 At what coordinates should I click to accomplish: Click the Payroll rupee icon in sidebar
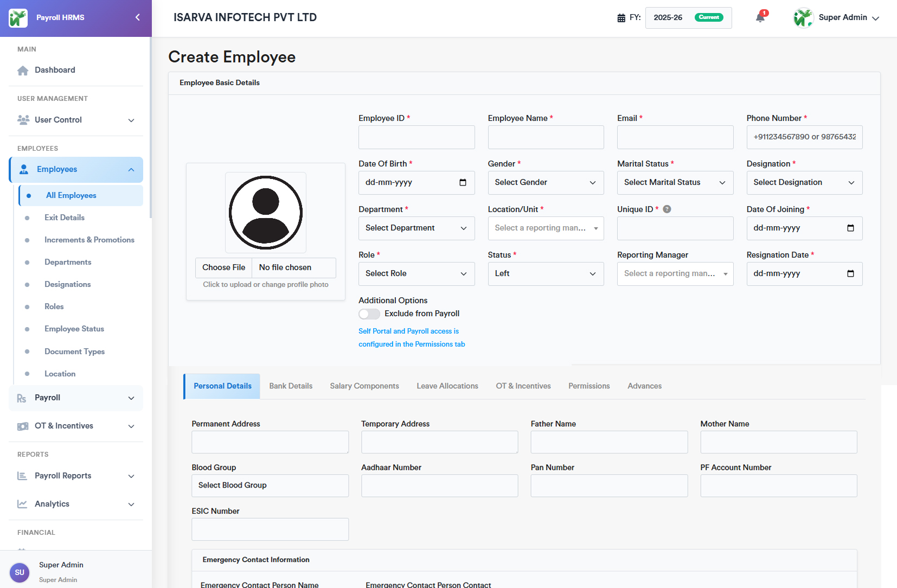pyautogui.click(x=22, y=398)
